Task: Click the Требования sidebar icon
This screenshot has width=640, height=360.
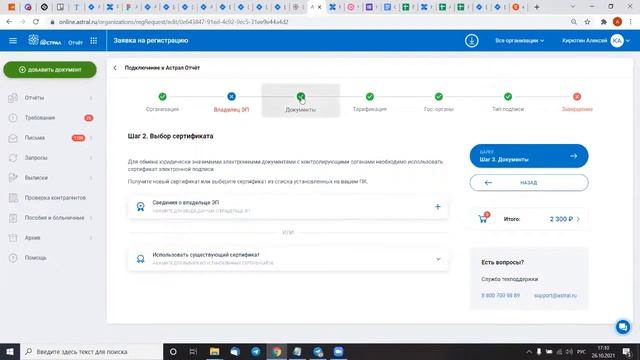Action: [x=13, y=118]
